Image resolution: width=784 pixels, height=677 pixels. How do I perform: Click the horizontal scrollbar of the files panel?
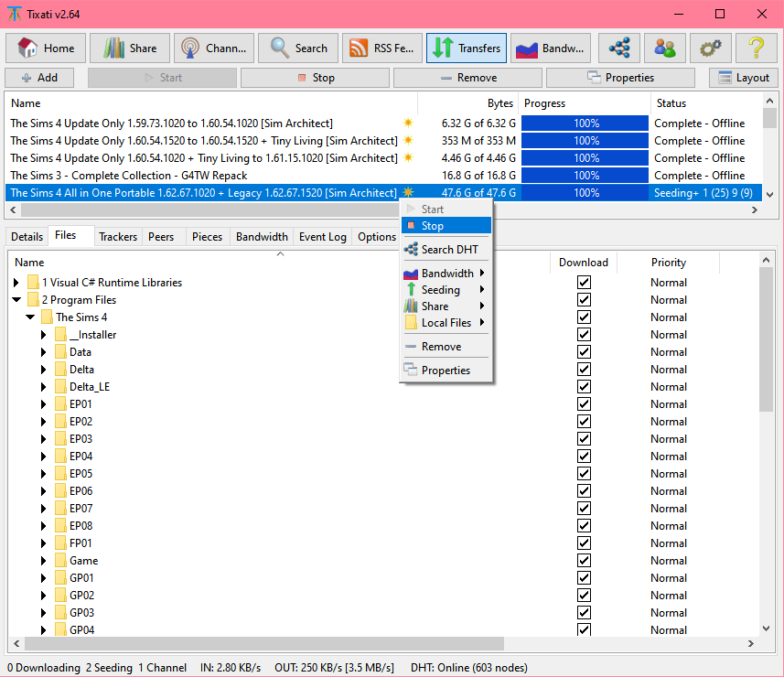[264, 643]
